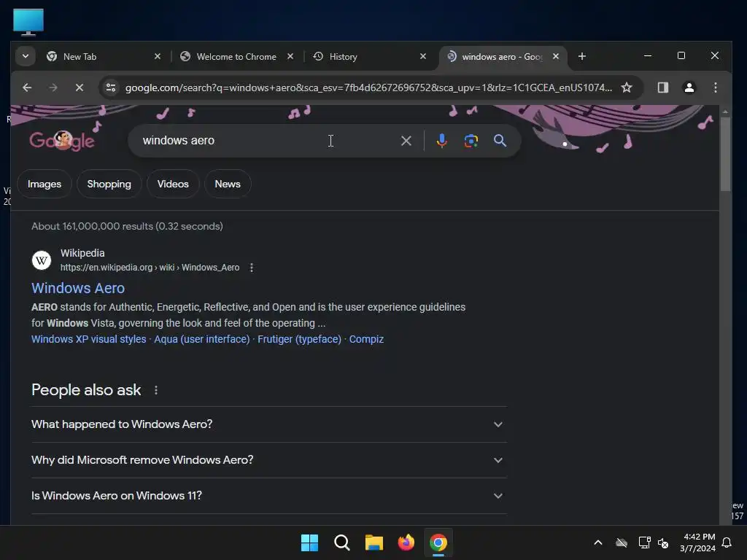The width and height of the screenshot is (747, 560).
Task: Launch Firefox from taskbar
Action: tap(406, 542)
